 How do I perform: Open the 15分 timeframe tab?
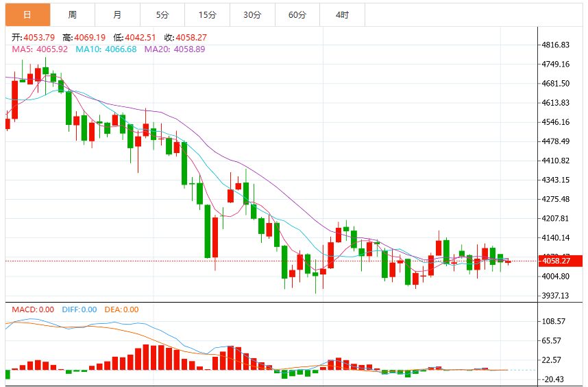(x=208, y=14)
